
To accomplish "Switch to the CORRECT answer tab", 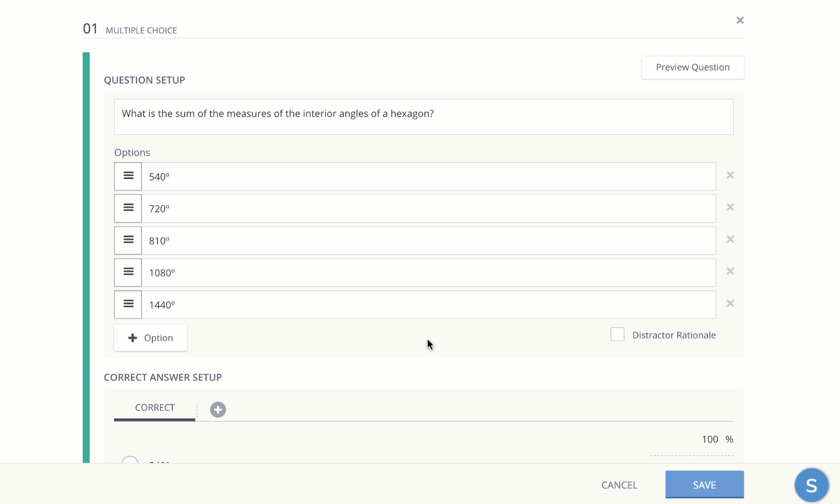I will tap(154, 407).
